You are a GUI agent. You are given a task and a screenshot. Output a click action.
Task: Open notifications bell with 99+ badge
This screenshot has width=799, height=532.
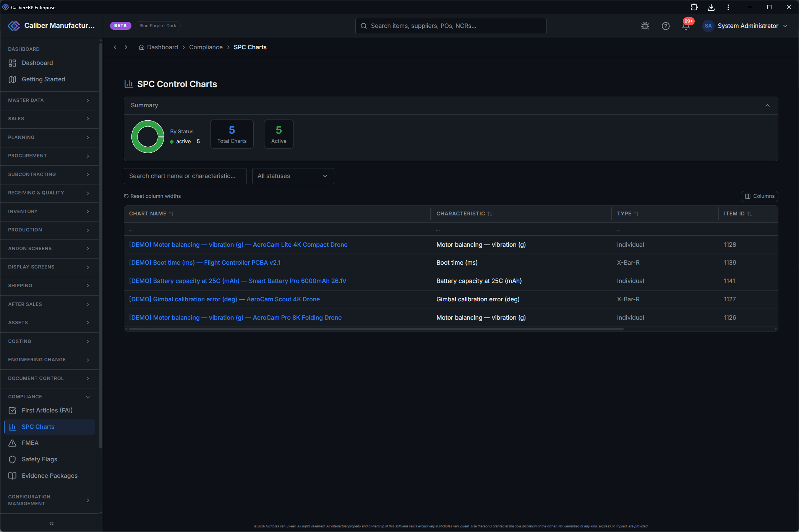pyautogui.click(x=686, y=26)
